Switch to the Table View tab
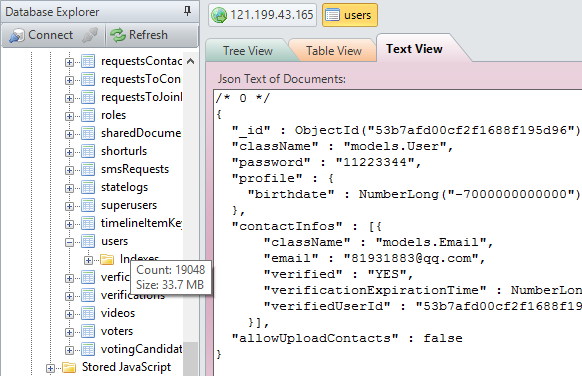 (333, 51)
